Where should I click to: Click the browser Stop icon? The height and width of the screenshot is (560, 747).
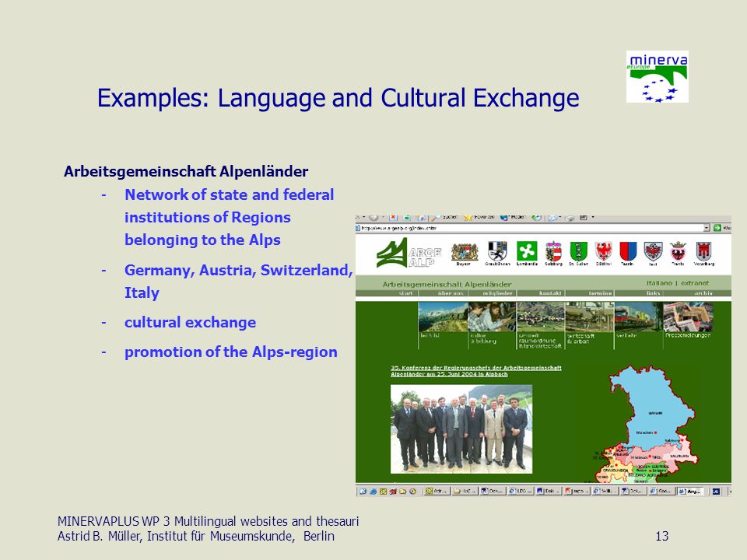coord(393,218)
